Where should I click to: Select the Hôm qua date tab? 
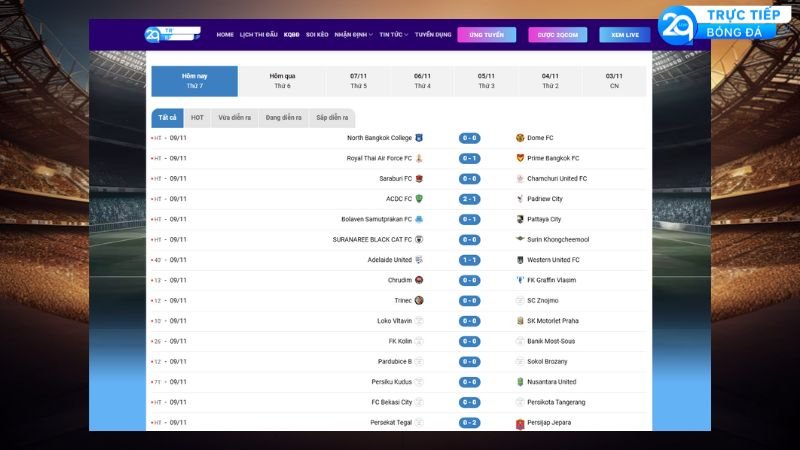click(x=282, y=81)
